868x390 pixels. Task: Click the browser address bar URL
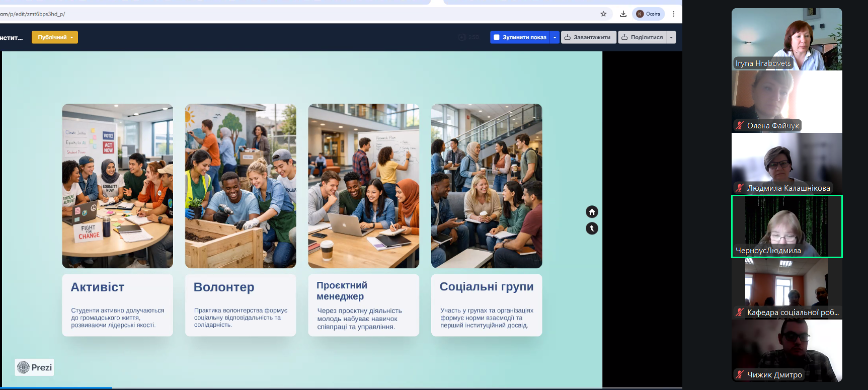(101, 14)
